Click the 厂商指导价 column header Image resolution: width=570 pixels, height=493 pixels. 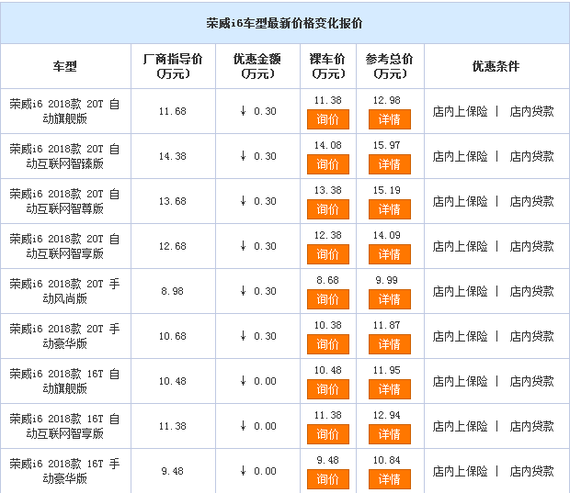(x=173, y=66)
